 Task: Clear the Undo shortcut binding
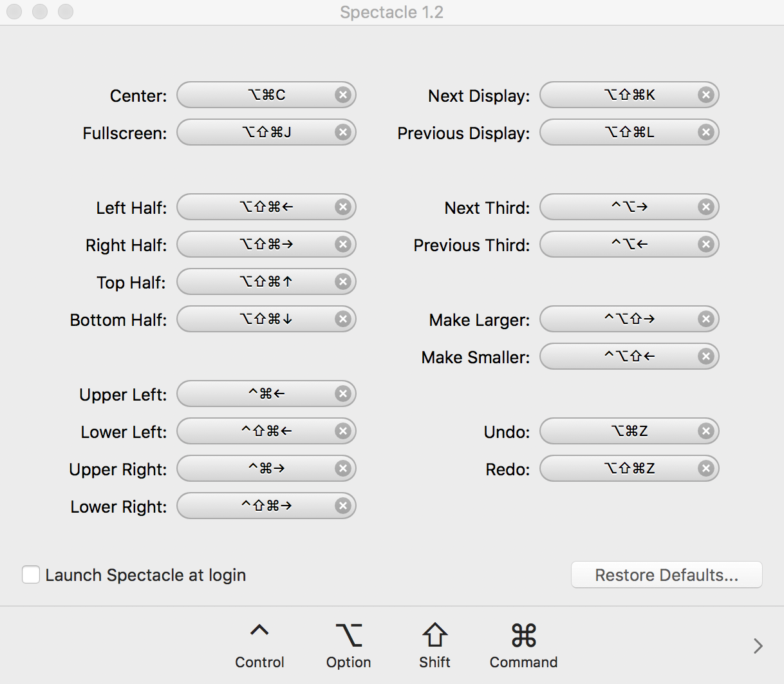click(x=706, y=432)
